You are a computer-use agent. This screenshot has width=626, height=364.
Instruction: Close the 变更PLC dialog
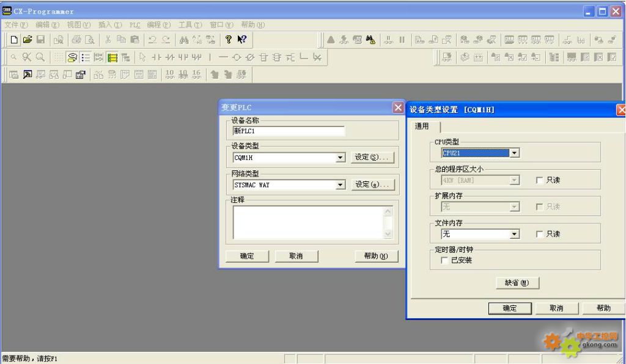(398, 107)
